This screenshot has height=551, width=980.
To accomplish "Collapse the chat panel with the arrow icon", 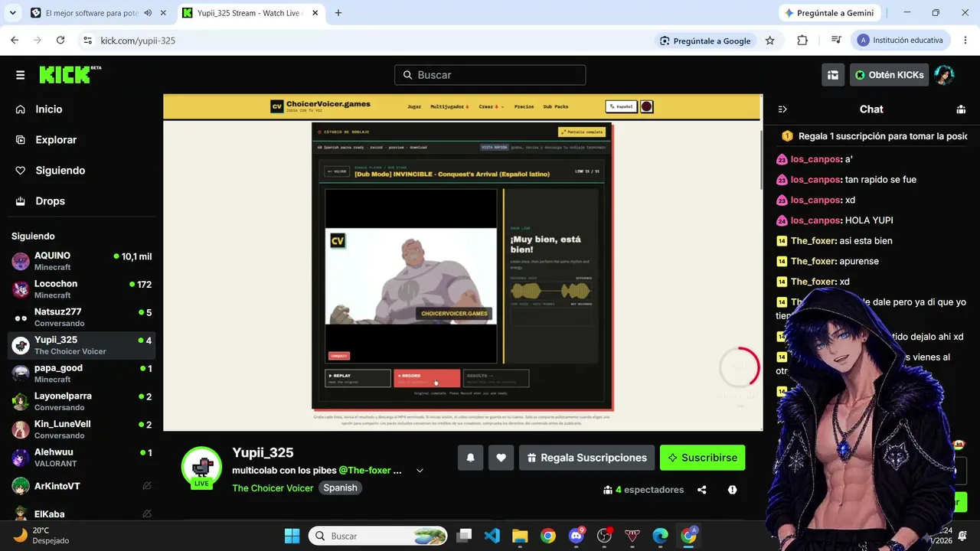I will (x=782, y=109).
